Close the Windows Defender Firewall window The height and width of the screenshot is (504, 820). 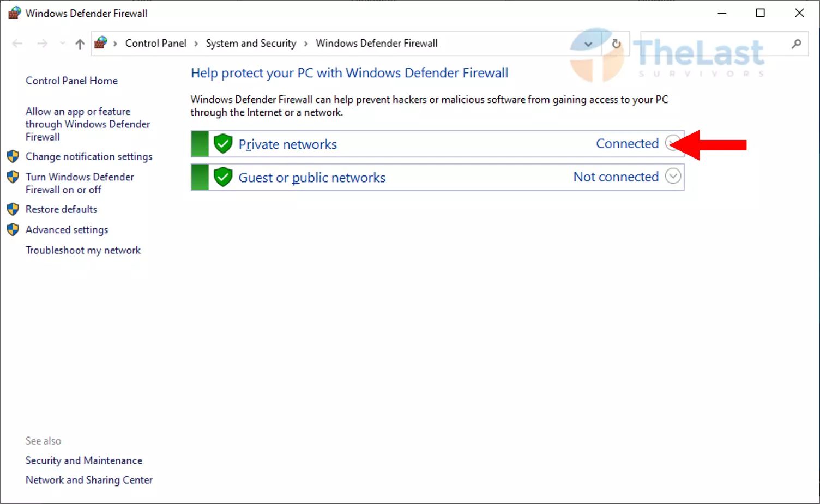[x=799, y=13]
